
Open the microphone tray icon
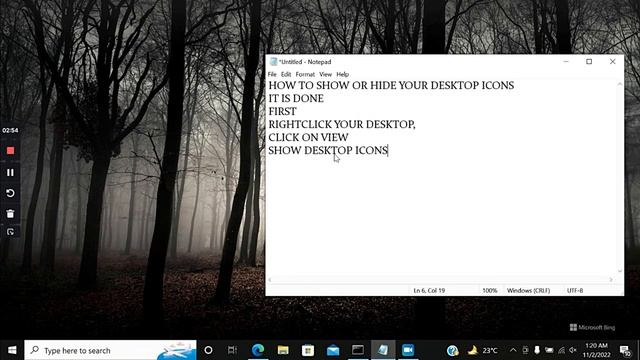[537, 350]
